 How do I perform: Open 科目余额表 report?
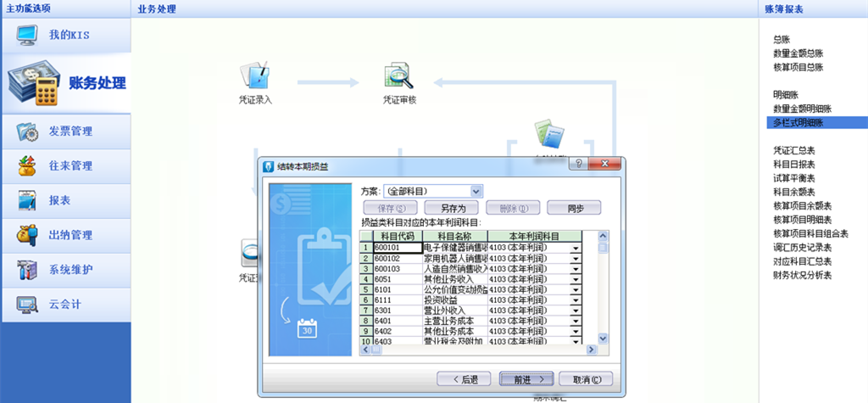pyautogui.click(x=793, y=193)
